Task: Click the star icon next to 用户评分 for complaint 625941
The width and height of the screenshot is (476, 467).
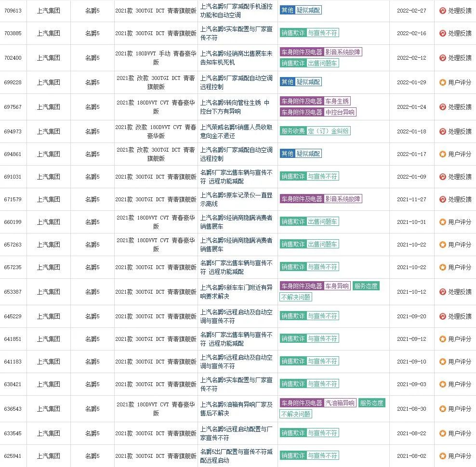Action: [442, 456]
